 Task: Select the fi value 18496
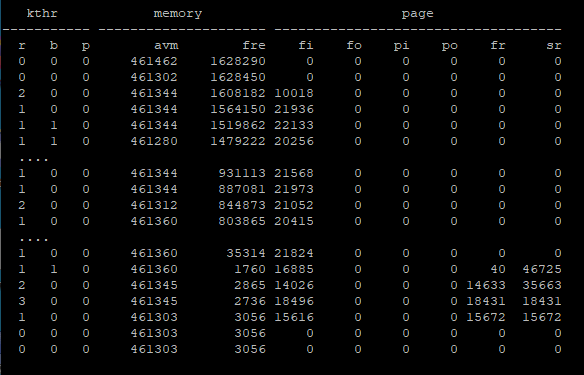pyautogui.click(x=294, y=302)
